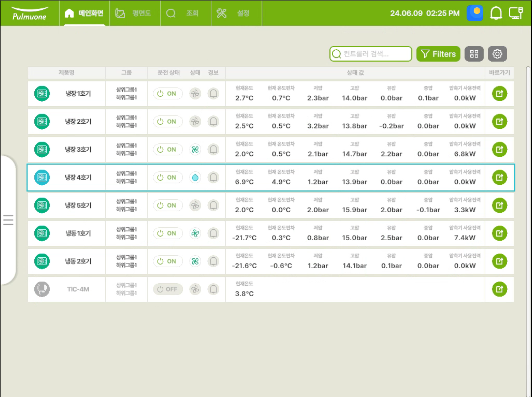Screen dimensions: 532x397
Task: Click defrost droplet status of 냉장 4호기
Action: tap(195, 177)
